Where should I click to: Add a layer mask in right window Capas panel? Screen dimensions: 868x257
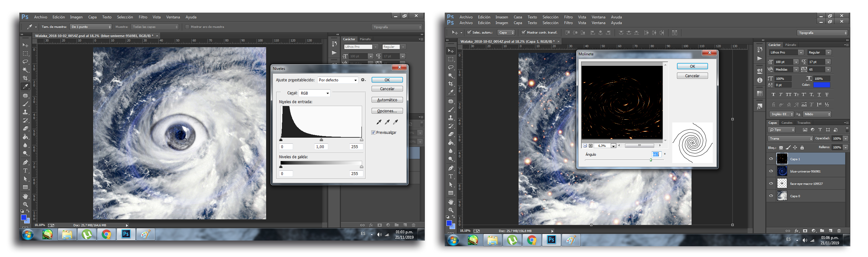click(805, 231)
